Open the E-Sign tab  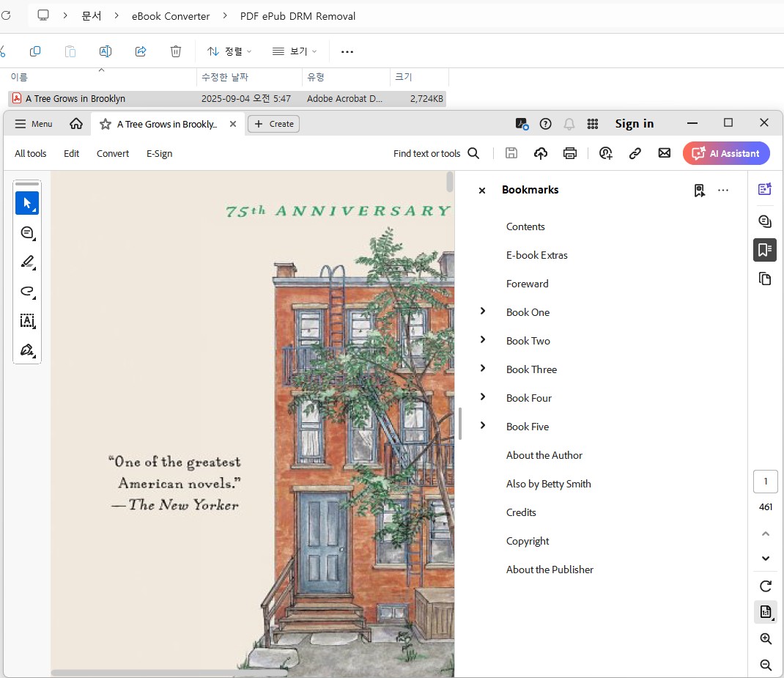160,153
